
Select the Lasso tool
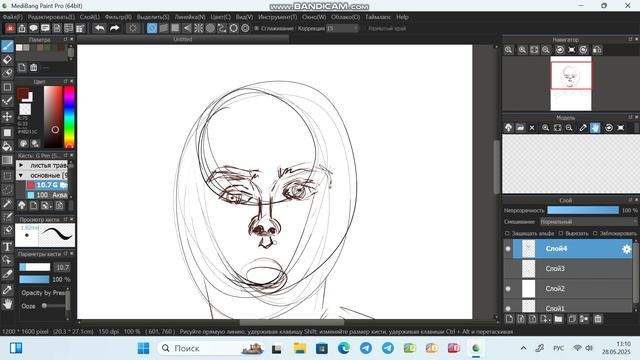(x=7, y=190)
